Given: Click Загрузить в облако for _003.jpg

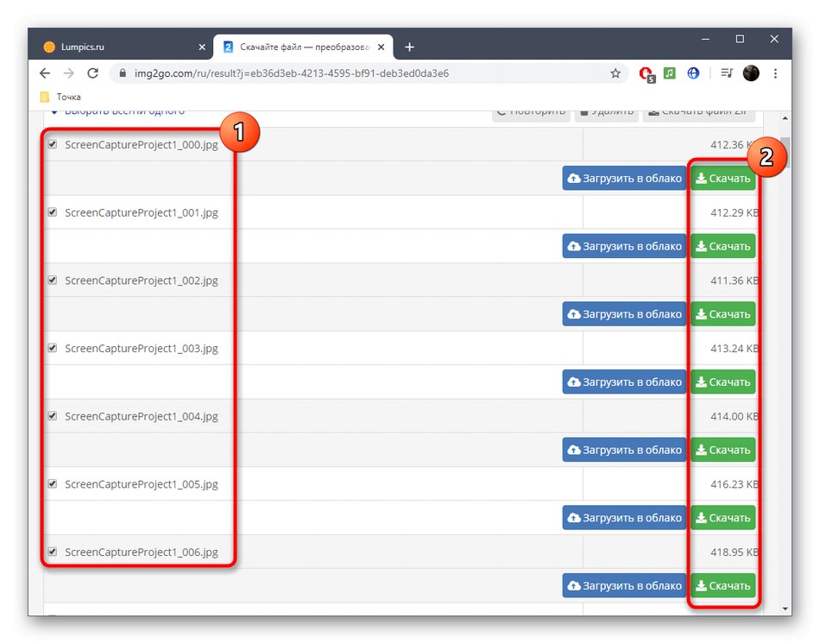Looking at the screenshot, I should [624, 382].
